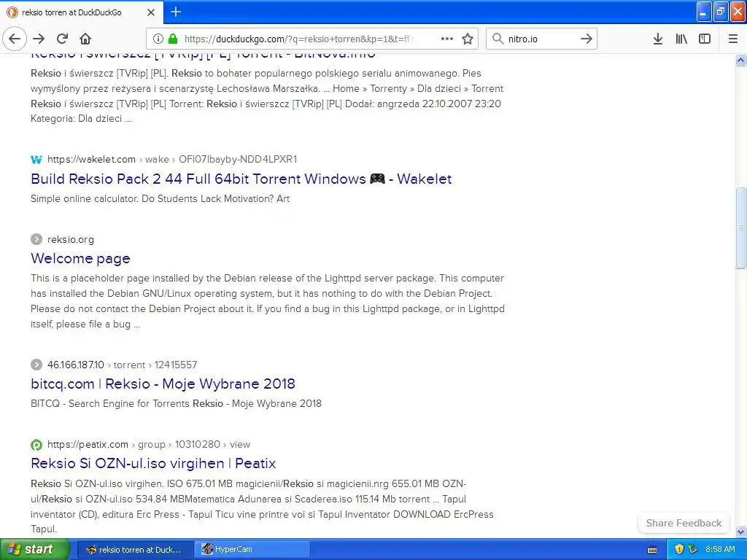Click the on-screen keyboard tray icon

[652, 550]
